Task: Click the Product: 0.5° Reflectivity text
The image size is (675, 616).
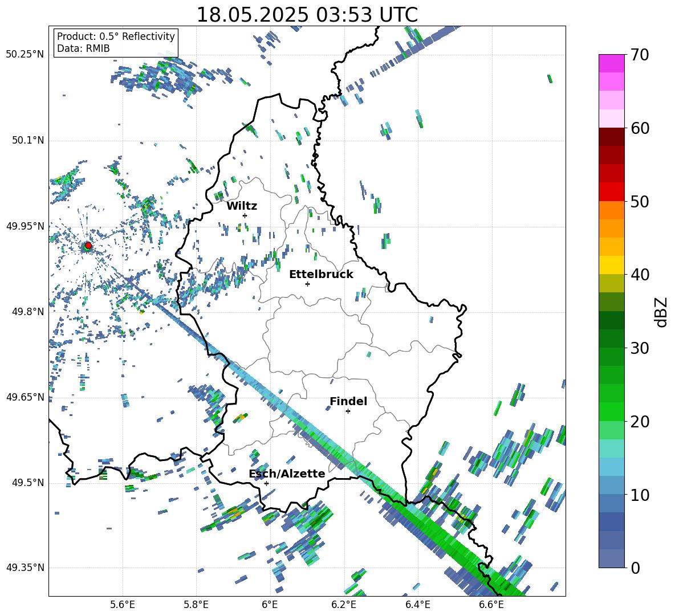Action: point(116,36)
